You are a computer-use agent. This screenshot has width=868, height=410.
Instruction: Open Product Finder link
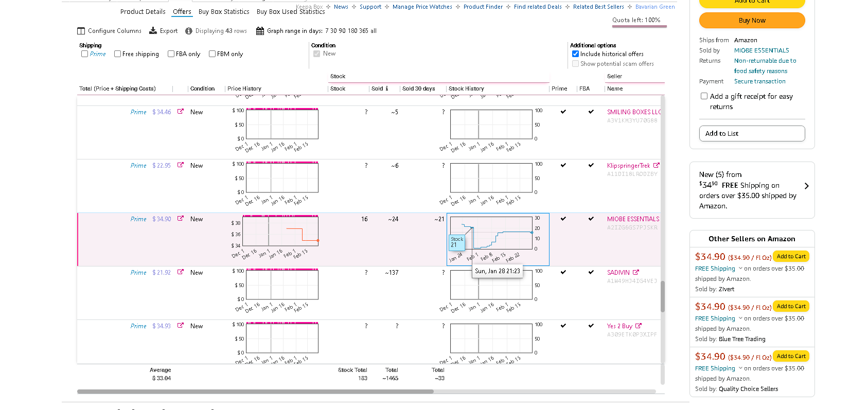click(483, 7)
